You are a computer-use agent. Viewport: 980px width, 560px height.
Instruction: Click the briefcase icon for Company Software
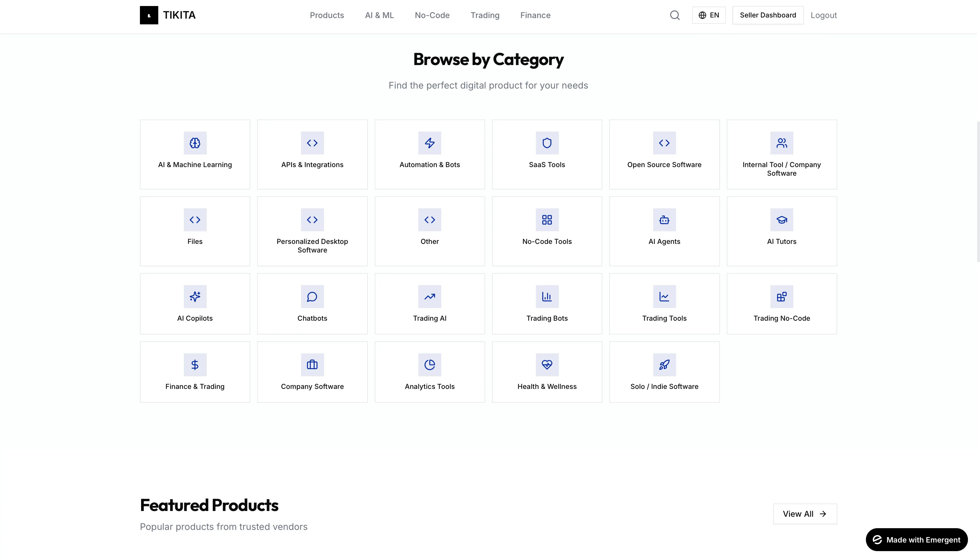pos(312,365)
